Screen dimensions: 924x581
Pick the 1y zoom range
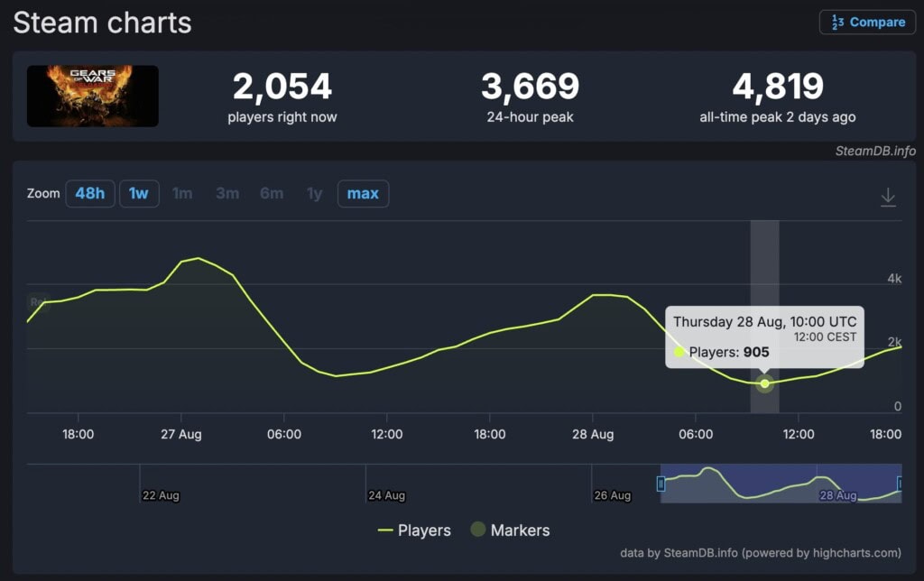315,193
